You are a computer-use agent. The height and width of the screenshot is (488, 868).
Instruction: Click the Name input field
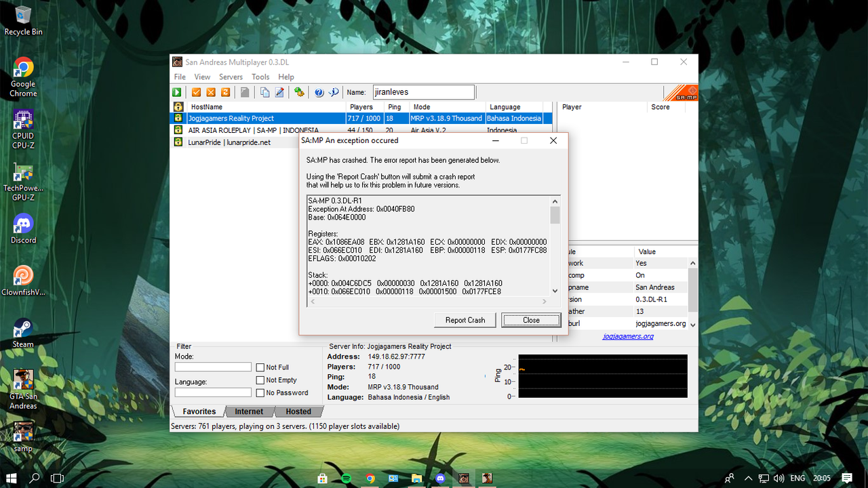423,92
